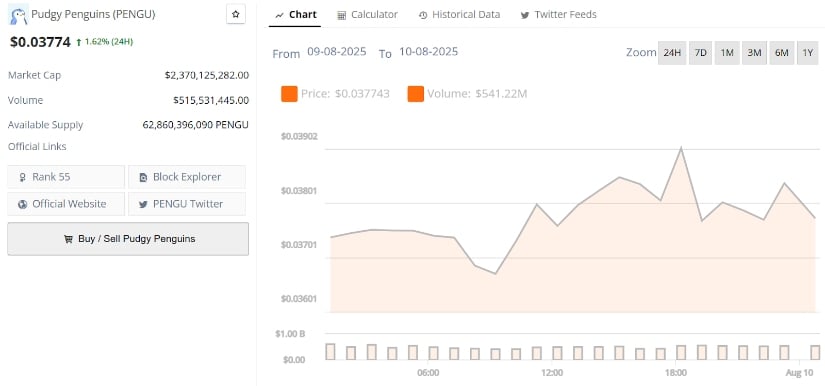Click the $0.03801 axis label
Viewport: 825px width, 386px height.
[299, 190]
